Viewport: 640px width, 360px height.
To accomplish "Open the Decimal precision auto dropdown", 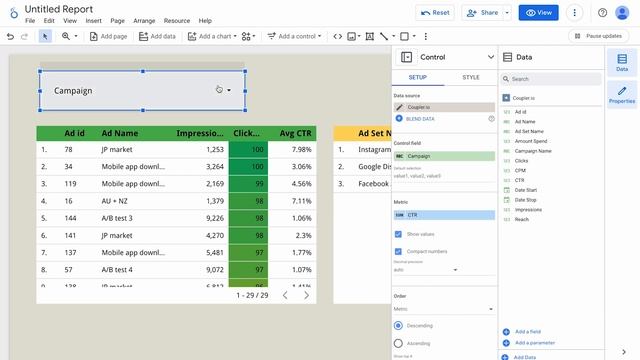I will coord(426,270).
